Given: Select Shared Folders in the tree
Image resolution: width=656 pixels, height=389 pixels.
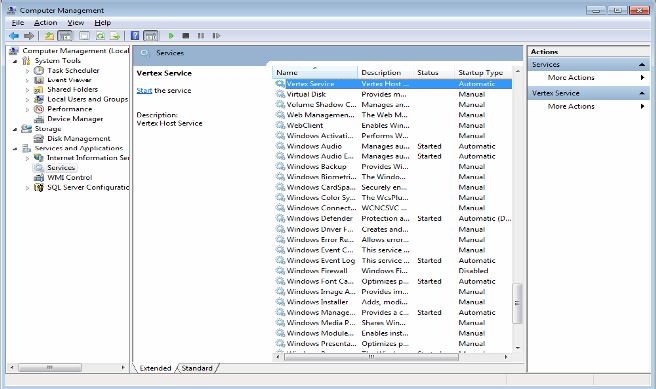Looking at the screenshot, I should tap(72, 90).
